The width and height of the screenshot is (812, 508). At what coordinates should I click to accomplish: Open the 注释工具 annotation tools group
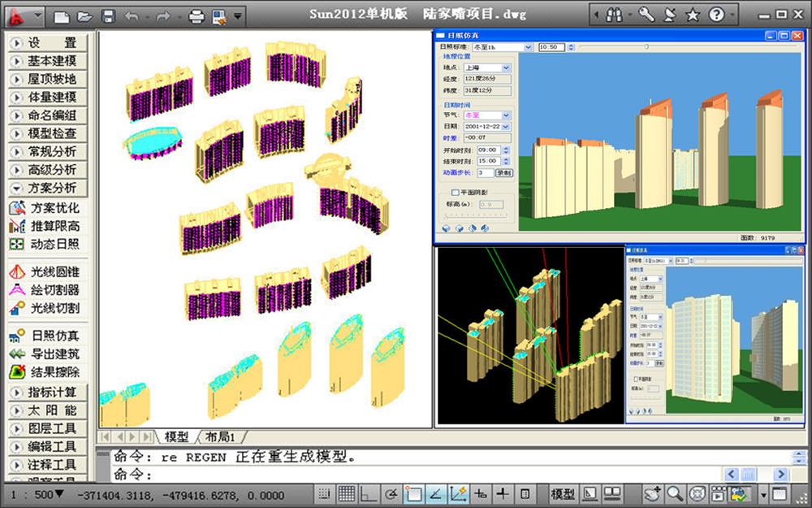coord(48,464)
